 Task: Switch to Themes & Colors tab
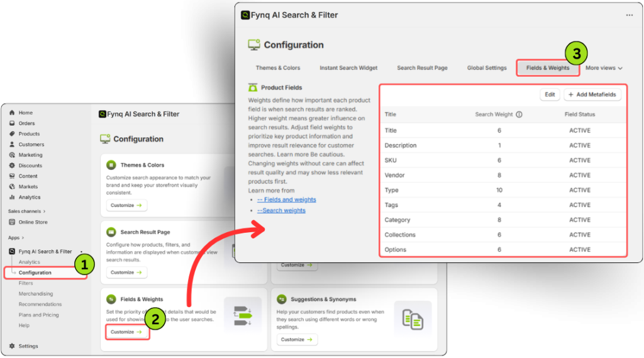[277, 68]
